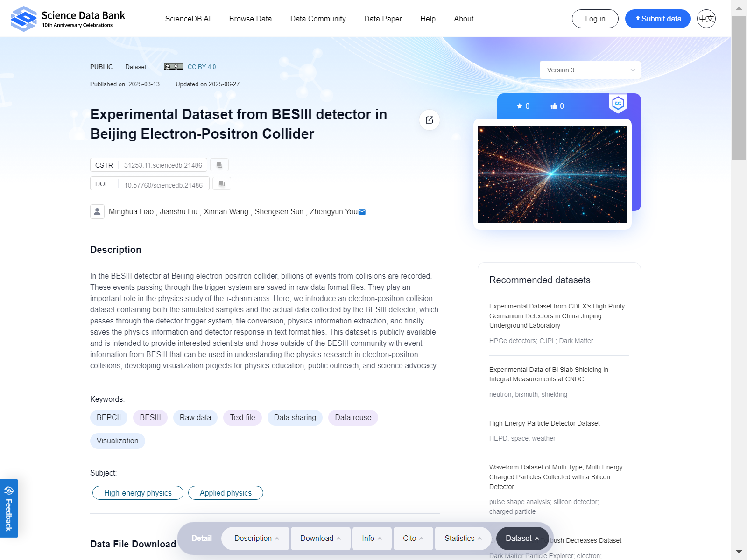Open Browse Data menu
The height and width of the screenshot is (560, 747).
[x=250, y=19]
